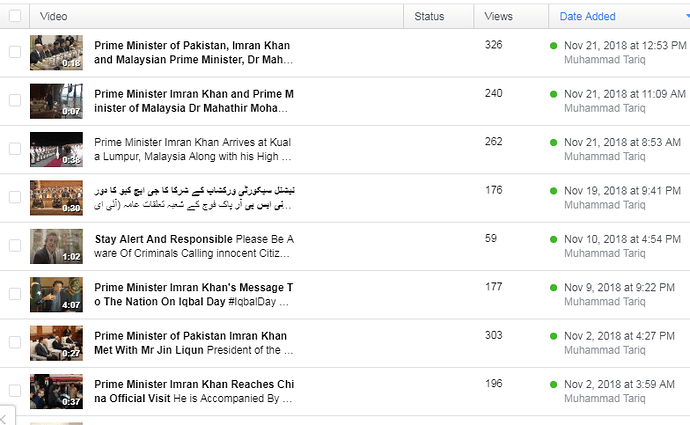This screenshot has width=690, height=425.
Task: Click the Views column header
Action: pyautogui.click(x=498, y=16)
